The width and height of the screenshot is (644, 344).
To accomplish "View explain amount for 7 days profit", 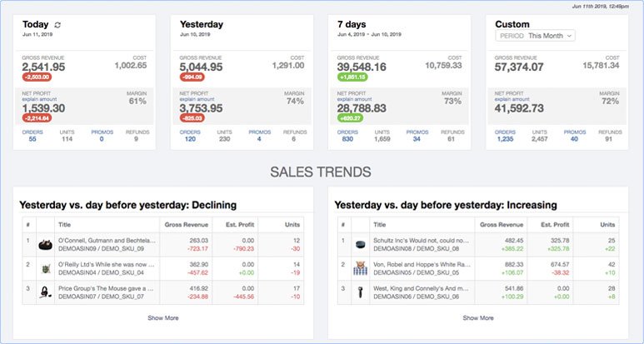I will point(354,99).
